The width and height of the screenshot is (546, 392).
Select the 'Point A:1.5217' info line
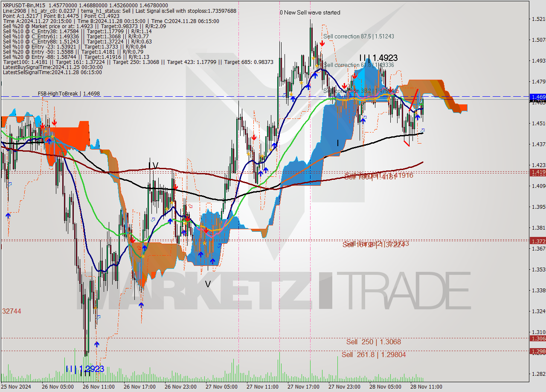tap(61, 16)
